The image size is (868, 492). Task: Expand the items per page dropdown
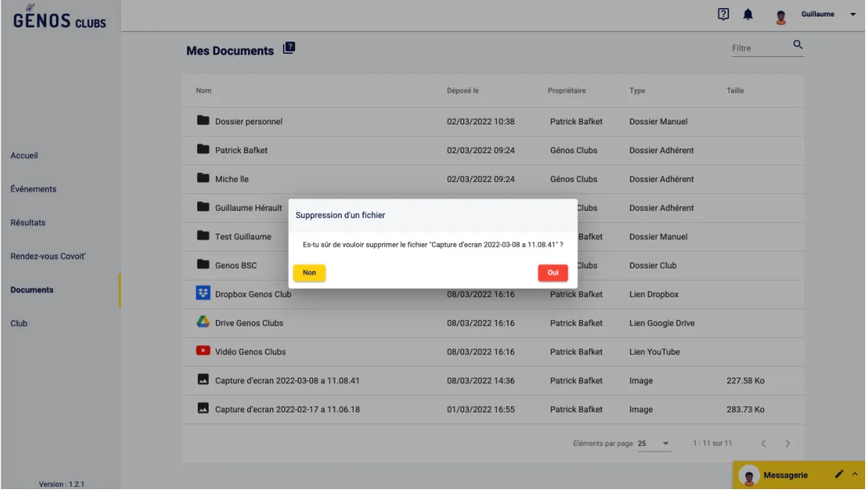(x=665, y=444)
